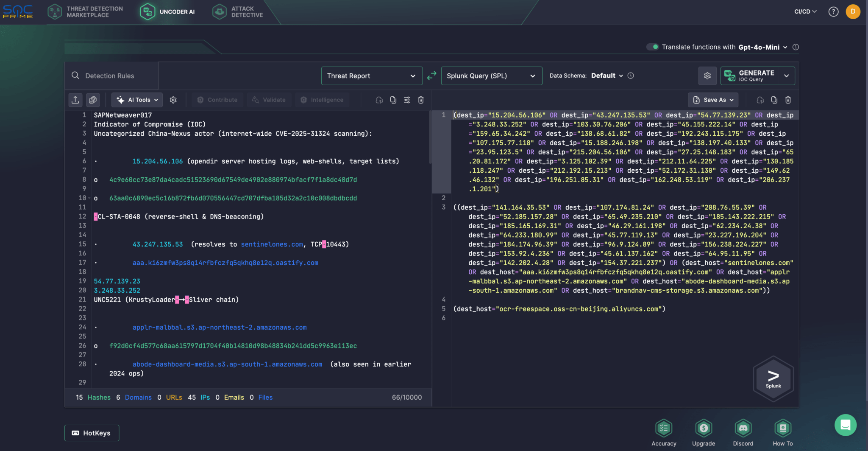The height and width of the screenshot is (451, 868).
Task: Open the Discord community icon
Action: (x=743, y=429)
